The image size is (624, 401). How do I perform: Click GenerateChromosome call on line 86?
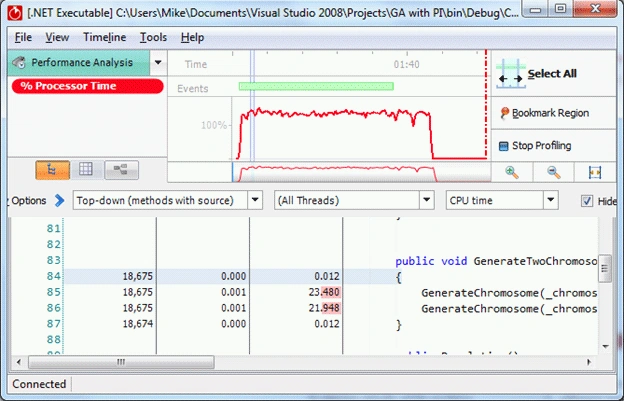coord(509,309)
